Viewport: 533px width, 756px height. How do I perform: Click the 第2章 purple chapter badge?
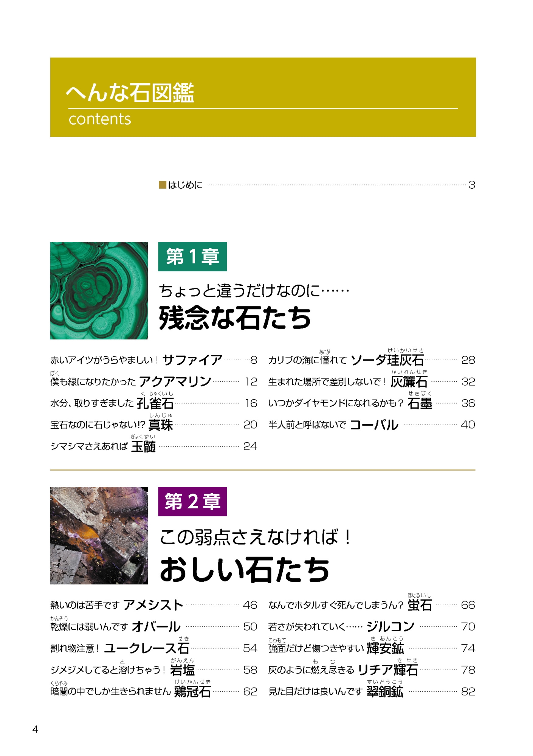click(x=192, y=502)
